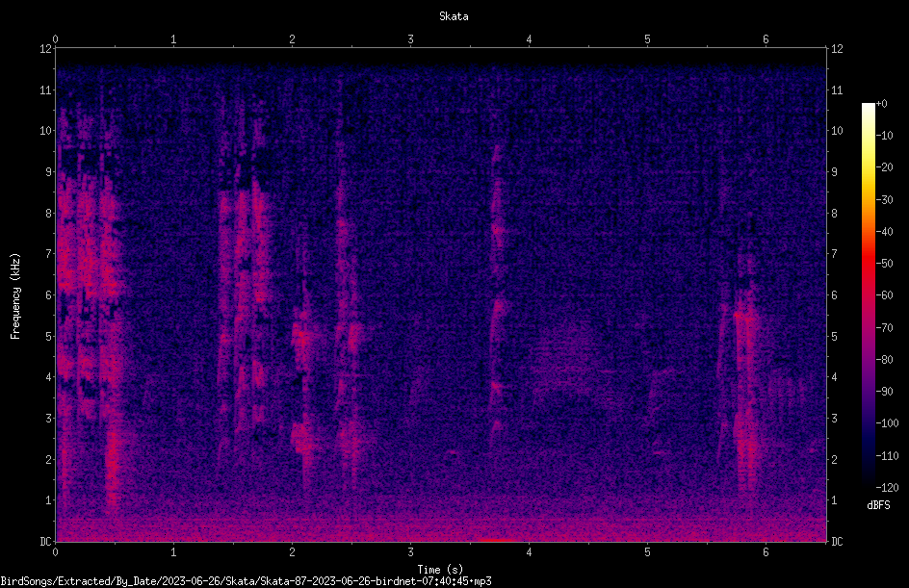
Task: Click "2" on the top time axis
Action: [292, 39]
